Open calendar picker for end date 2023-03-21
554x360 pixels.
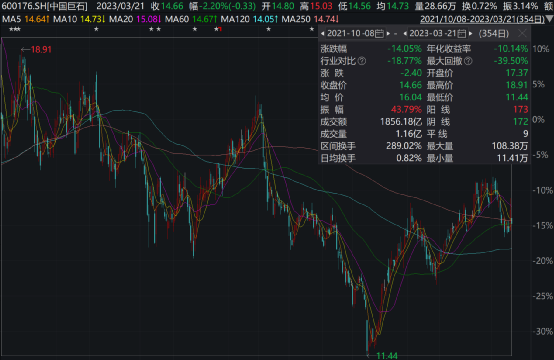click(x=461, y=34)
